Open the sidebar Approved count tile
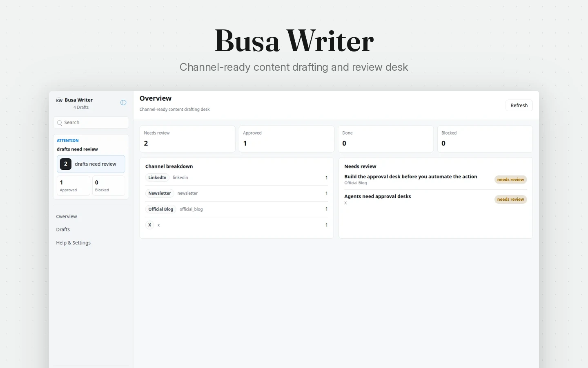The width and height of the screenshot is (588, 368). [73, 186]
